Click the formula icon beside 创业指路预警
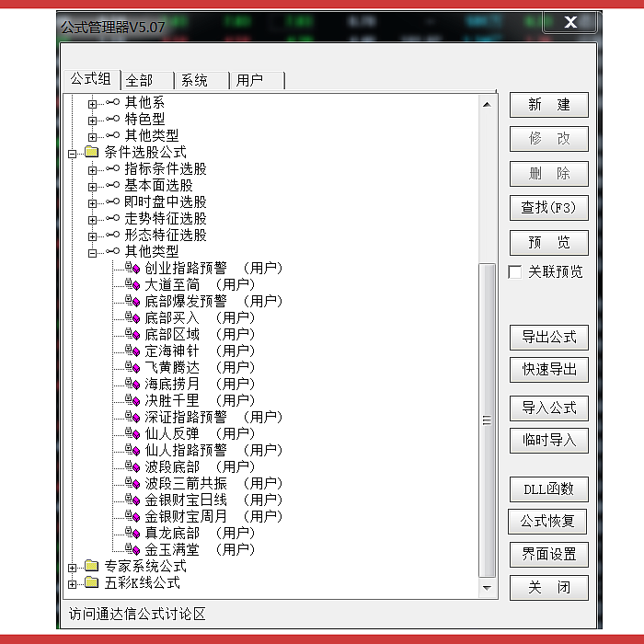The width and height of the screenshot is (644, 644). 132,269
